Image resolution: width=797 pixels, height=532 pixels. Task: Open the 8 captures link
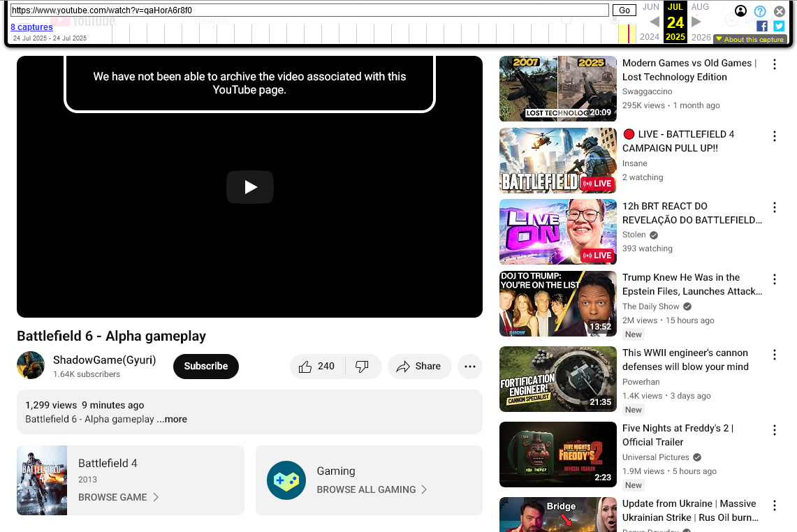pyautogui.click(x=31, y=27)
